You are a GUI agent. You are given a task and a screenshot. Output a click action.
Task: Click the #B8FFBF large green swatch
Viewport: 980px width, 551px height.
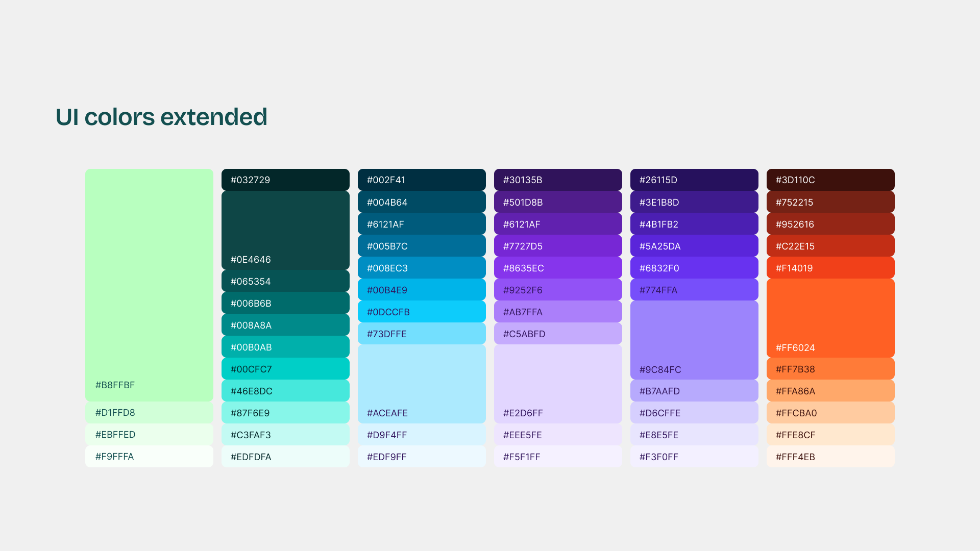pos(149,285)
